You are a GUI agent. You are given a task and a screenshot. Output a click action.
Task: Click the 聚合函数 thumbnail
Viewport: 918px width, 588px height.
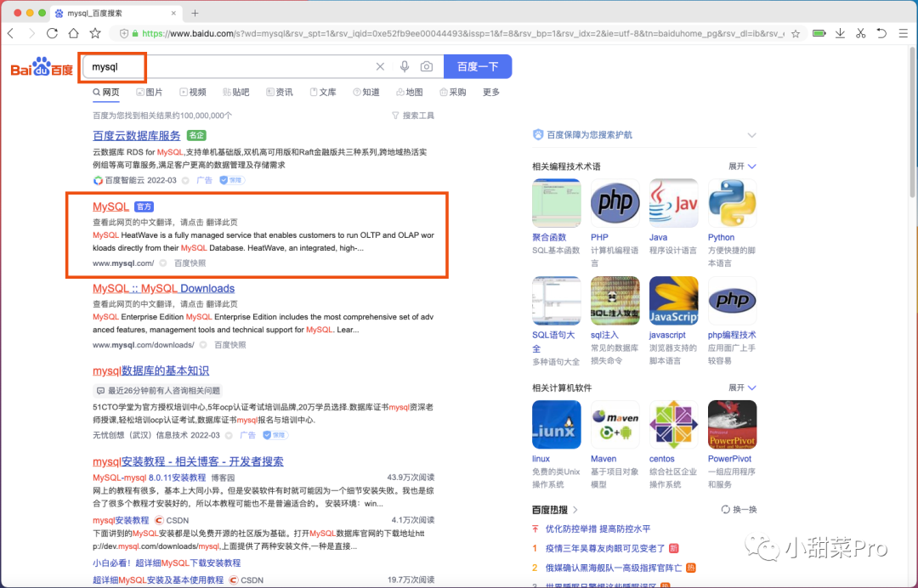click(x=556, y=203)
